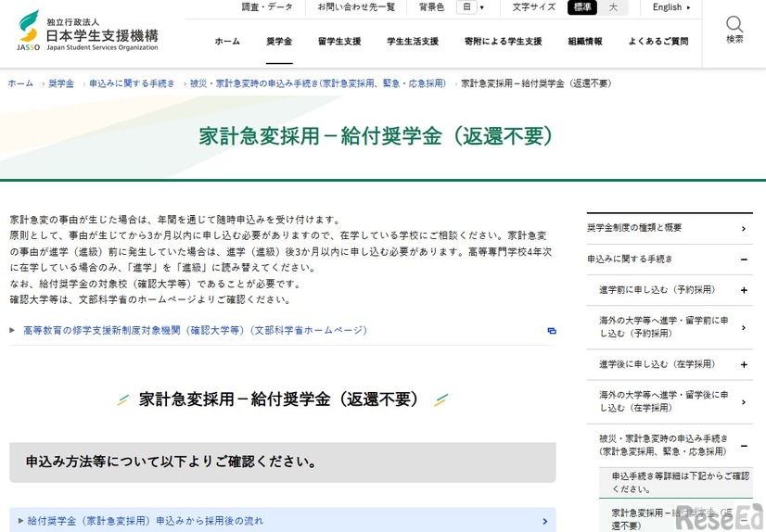
Task: Open 進学後に申し込む（在学採用） sidebar link
Action: (x=657, y=364)
